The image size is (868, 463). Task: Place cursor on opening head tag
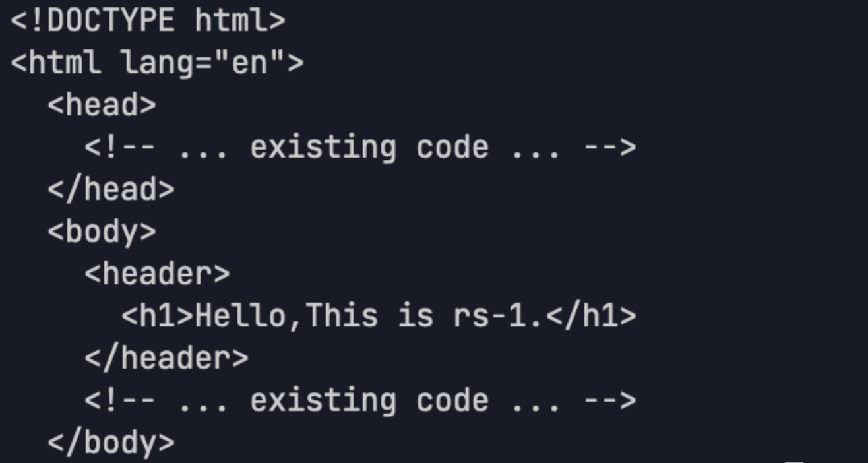pos(102,106)
